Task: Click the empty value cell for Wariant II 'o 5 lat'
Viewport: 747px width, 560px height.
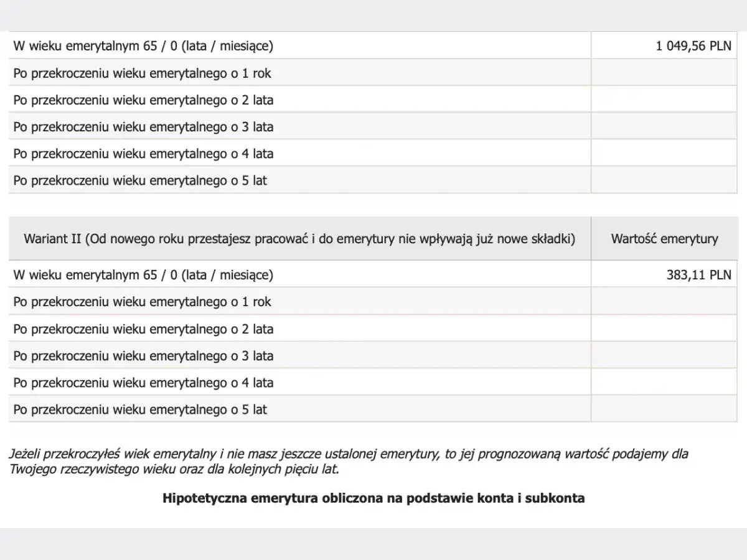Action: click(664, 409)
